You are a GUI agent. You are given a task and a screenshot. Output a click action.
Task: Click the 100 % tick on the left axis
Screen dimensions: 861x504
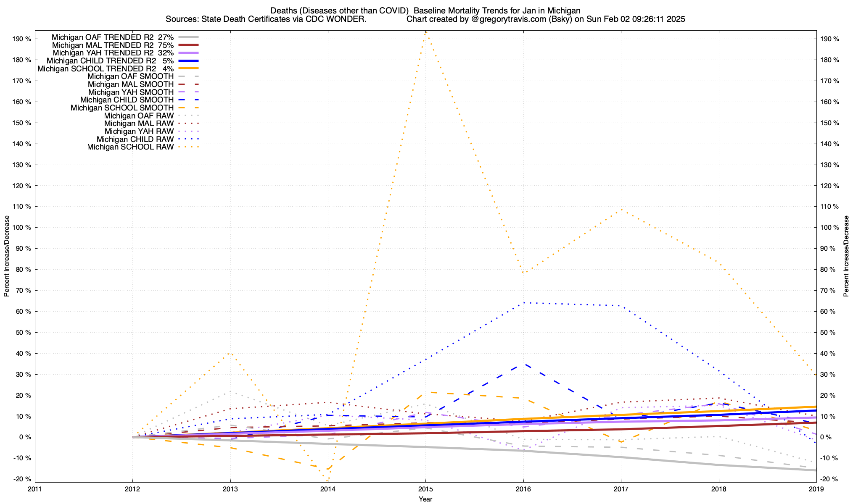click(22, 227)
